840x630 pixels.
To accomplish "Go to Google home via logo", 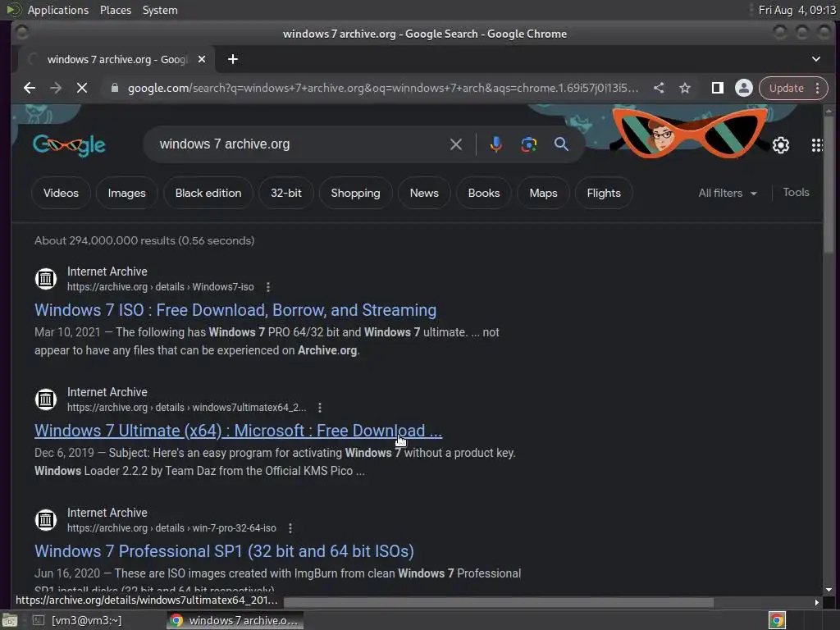I will coord(69,145).
